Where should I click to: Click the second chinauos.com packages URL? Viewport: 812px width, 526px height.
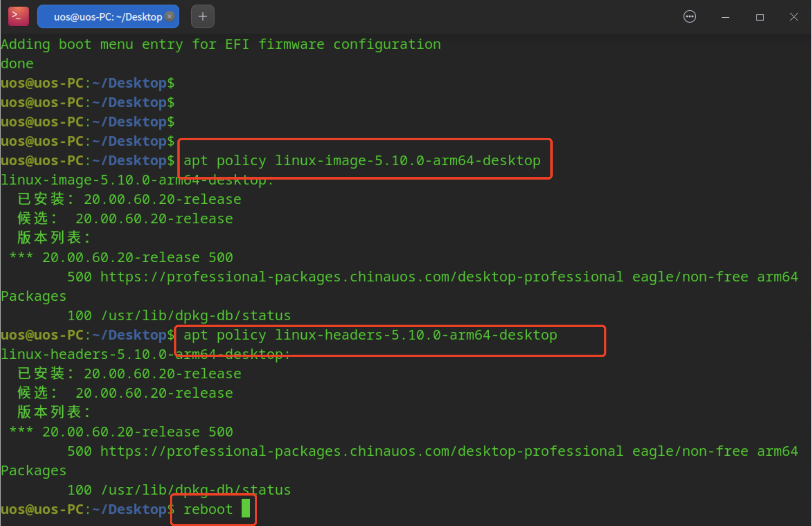(x=361, y=451)
